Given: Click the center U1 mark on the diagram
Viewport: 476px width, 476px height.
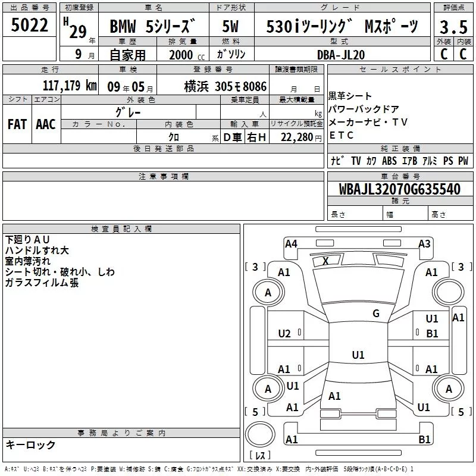Looking at the screenshot, I should click(x=358, y=355).
